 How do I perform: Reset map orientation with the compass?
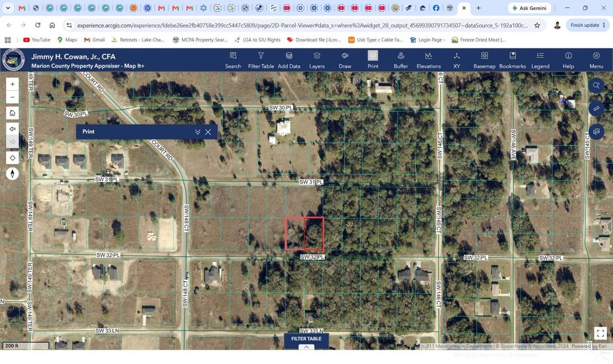pyautogui.click(x=13, y=174)
